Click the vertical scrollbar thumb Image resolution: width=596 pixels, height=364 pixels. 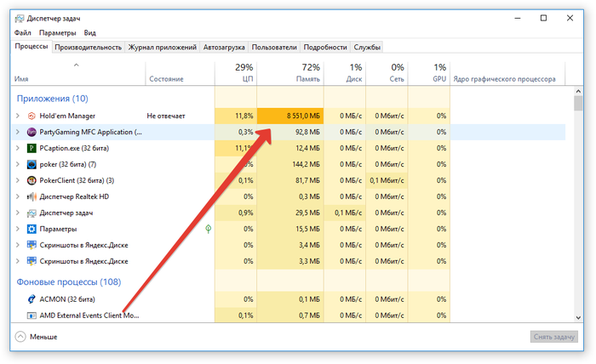(x=578, y=103)
